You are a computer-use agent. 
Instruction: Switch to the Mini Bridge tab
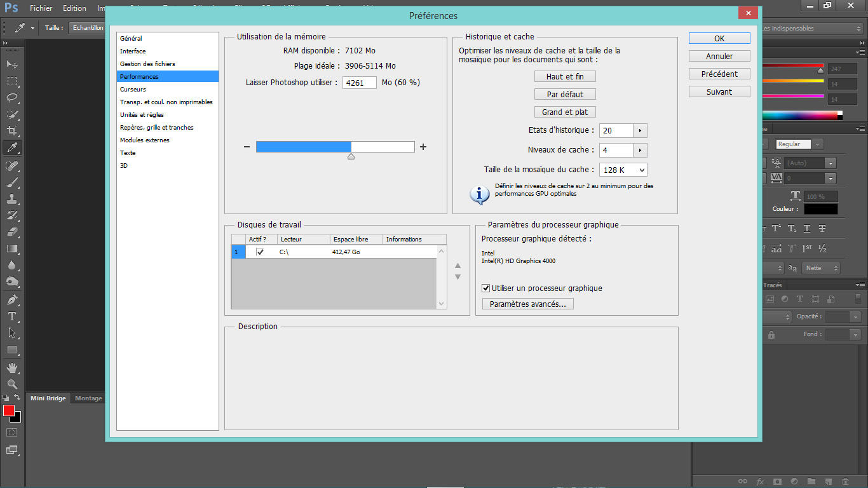[x=48, y=398]
